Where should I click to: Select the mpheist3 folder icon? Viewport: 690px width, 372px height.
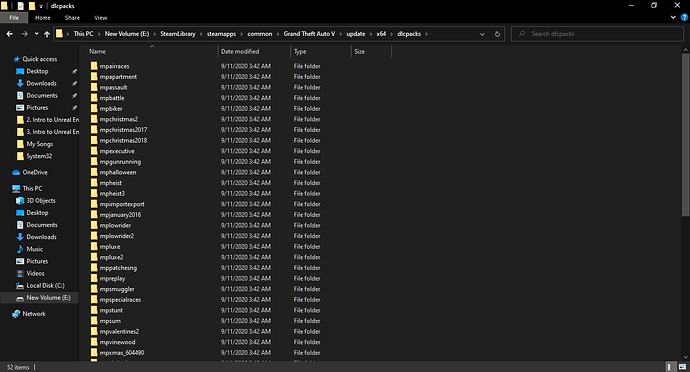pos(94,193)
